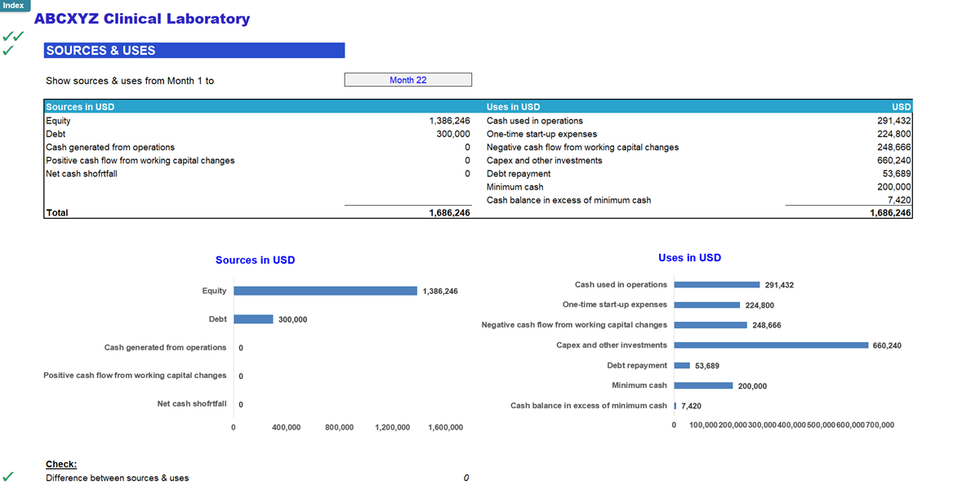Click the check icon beside Difference row

[8, 477]
